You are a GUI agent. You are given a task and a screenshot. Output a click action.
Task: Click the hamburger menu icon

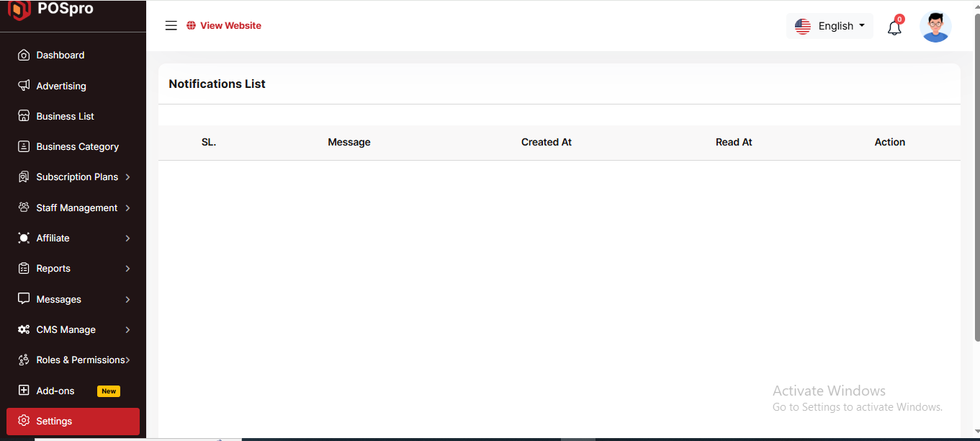point(171,26)
